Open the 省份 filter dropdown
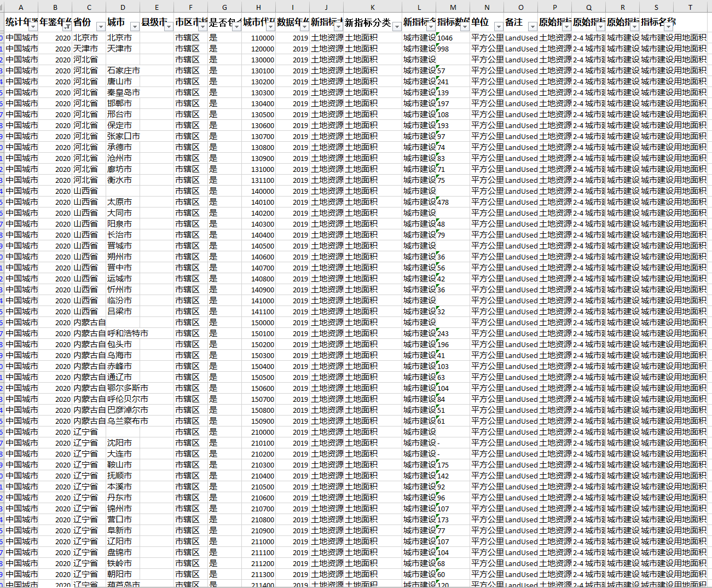The height and width of the screenshot is (588, 712). [x=101, y=27]
